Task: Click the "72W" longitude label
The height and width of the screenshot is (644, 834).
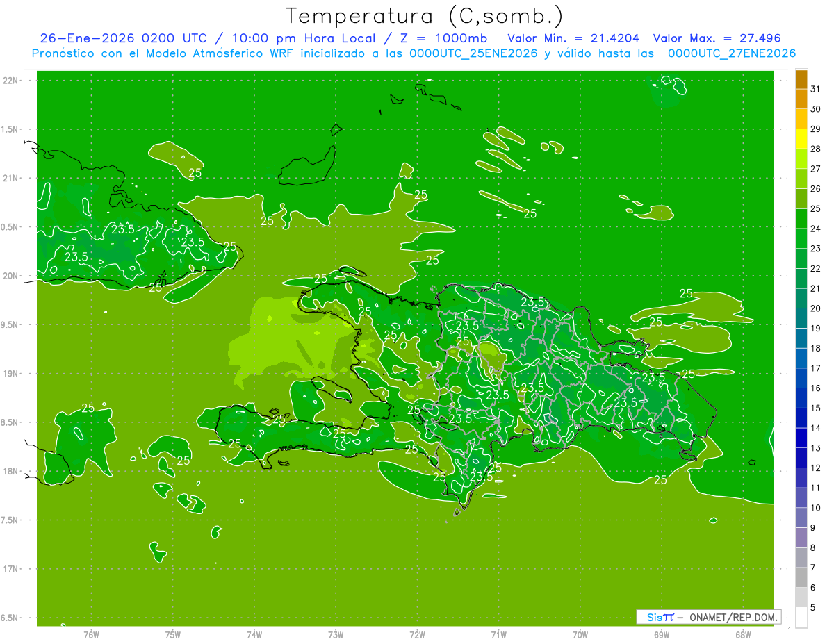Action: [417, 635]
